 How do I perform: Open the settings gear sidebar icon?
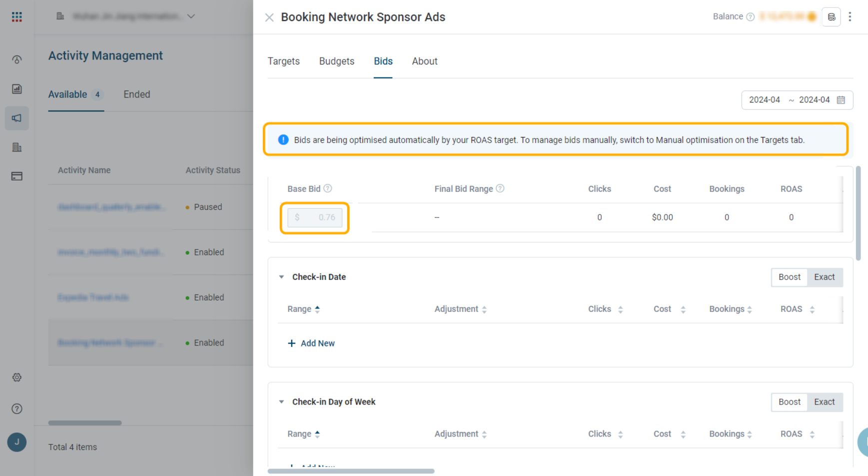coord(17,377)
